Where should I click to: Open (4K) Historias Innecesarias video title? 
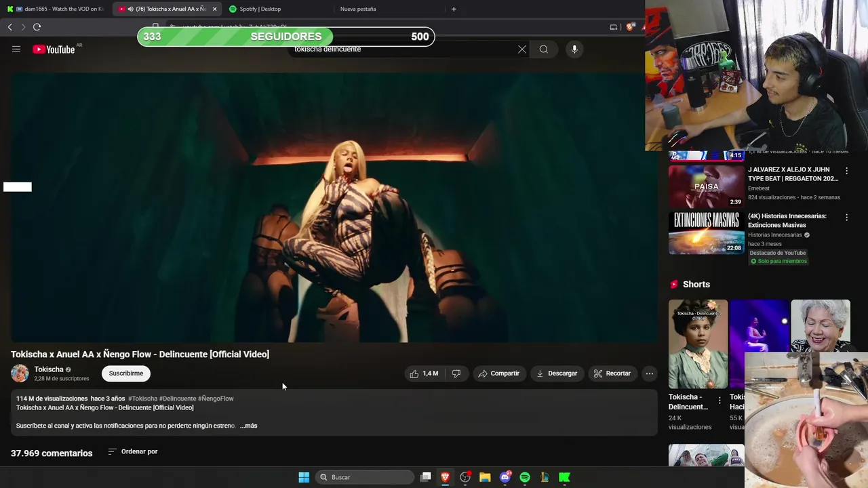click(787, 220)
